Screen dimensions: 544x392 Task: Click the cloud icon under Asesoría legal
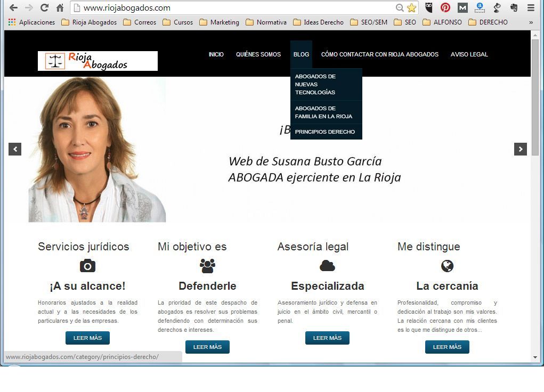click(x=327, y=266)
